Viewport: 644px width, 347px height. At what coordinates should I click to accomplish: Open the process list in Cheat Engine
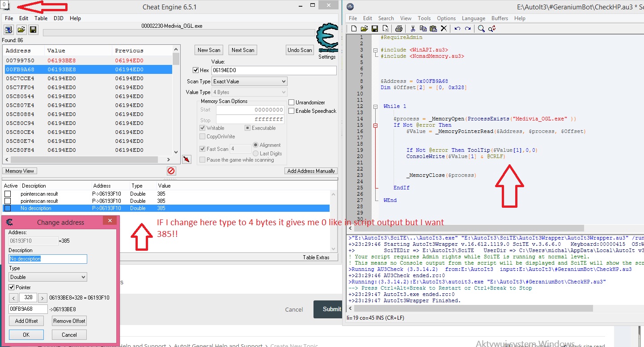pyautogui.click(x=8, y=30)
